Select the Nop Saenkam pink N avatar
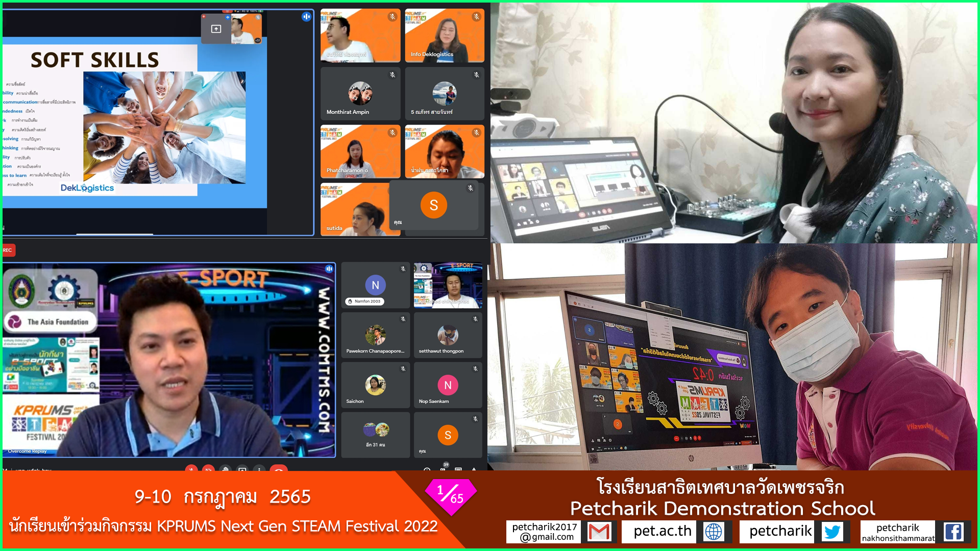 click(448, 385)
